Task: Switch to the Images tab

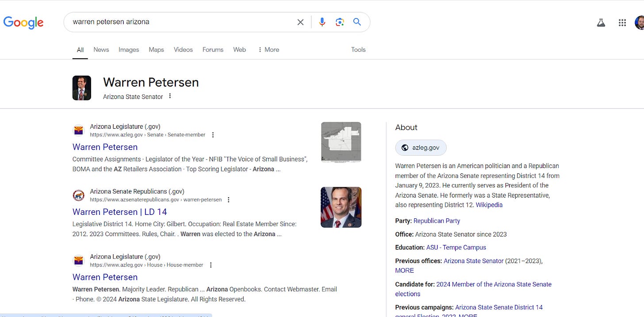Action: (x=129, y=50)
